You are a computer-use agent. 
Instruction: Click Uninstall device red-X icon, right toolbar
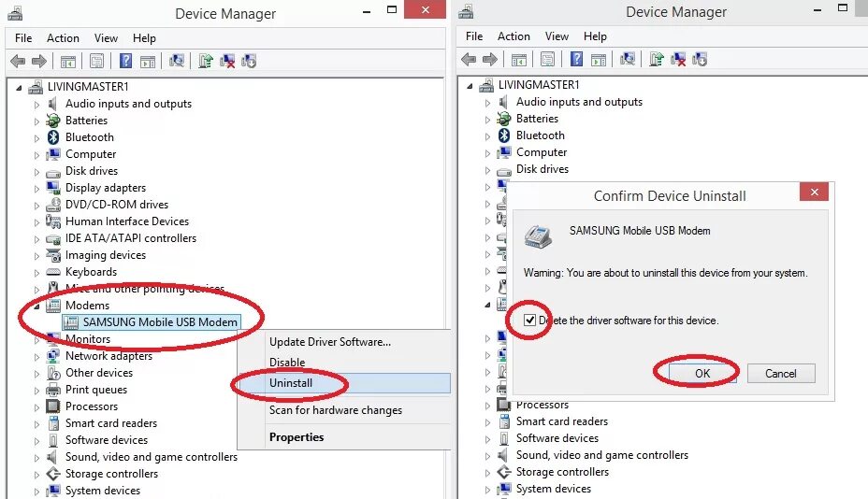click(677, 59)
